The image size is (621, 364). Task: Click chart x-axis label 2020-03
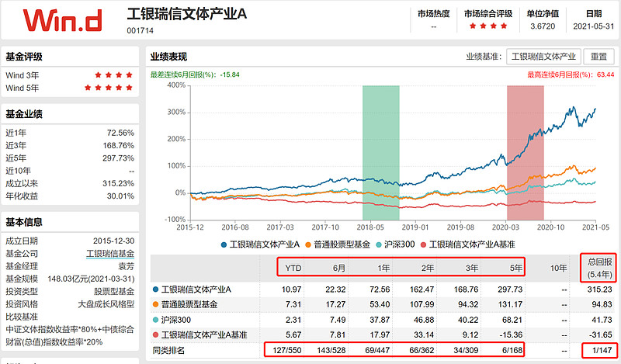click(505, 227)
